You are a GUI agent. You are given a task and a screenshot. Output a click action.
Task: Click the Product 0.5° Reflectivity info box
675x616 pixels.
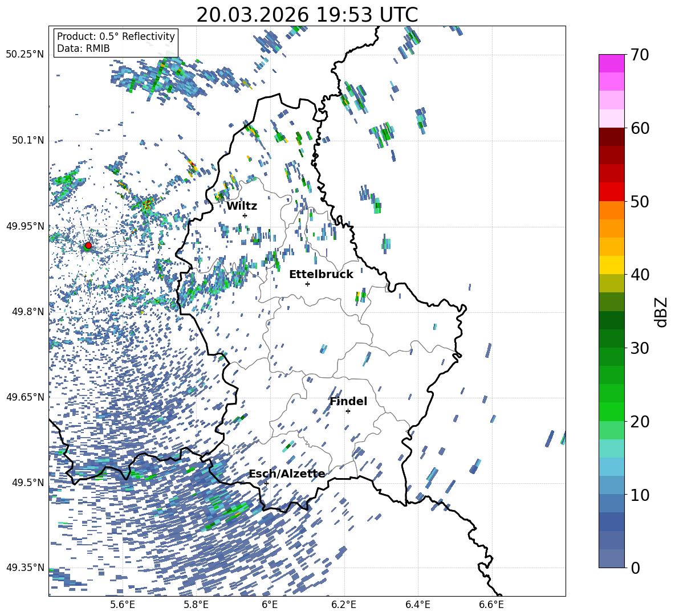coord(116,43)
